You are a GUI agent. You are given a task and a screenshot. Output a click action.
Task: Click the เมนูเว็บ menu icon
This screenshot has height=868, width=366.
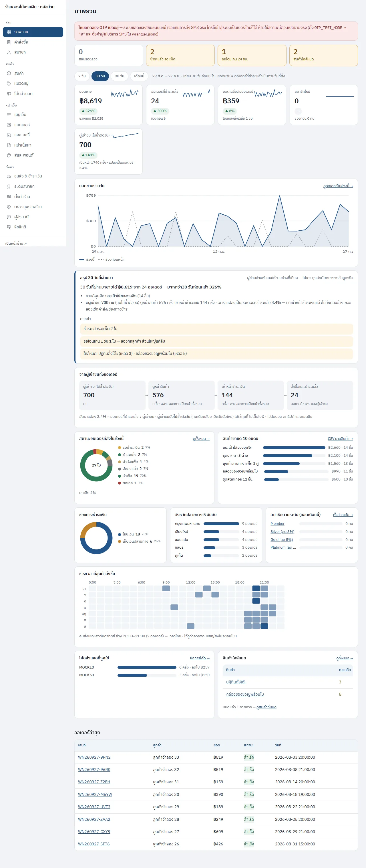point(9,114)
